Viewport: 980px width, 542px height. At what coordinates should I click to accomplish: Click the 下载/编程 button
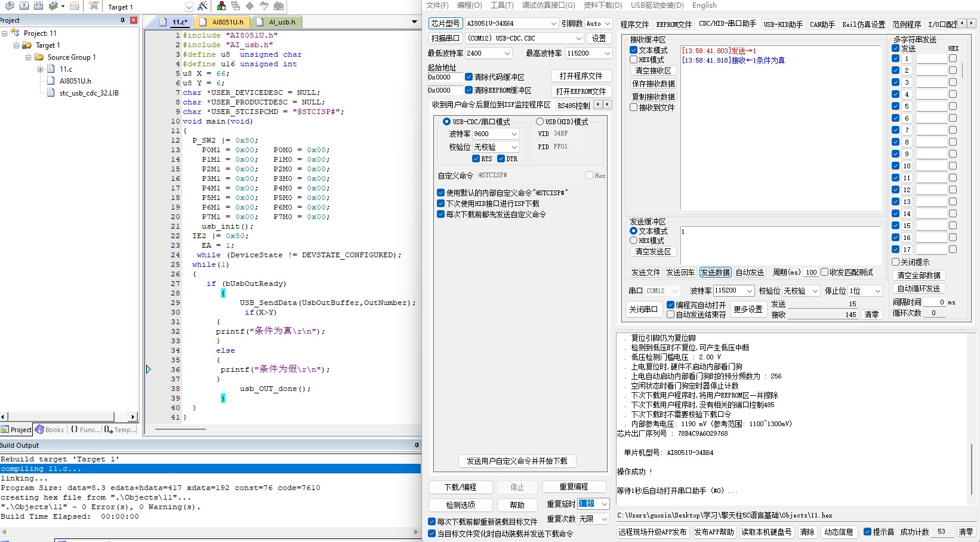pyautogui.click(x=460, y=487)
